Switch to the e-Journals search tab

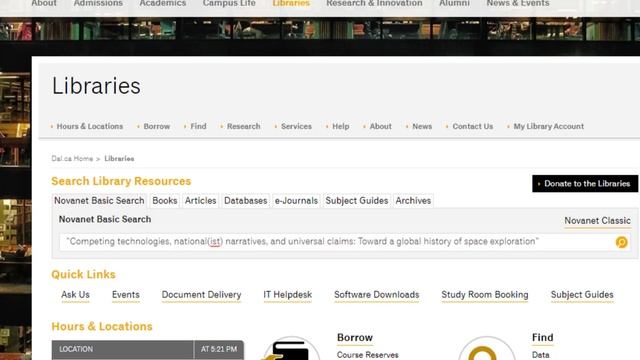point(296,201)
